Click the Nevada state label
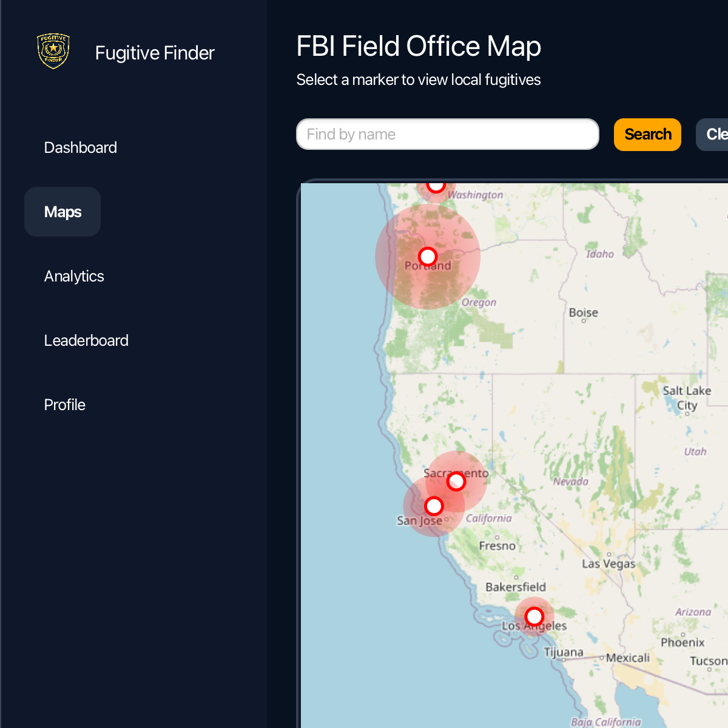The image size is (728, 728). (571, 481)
